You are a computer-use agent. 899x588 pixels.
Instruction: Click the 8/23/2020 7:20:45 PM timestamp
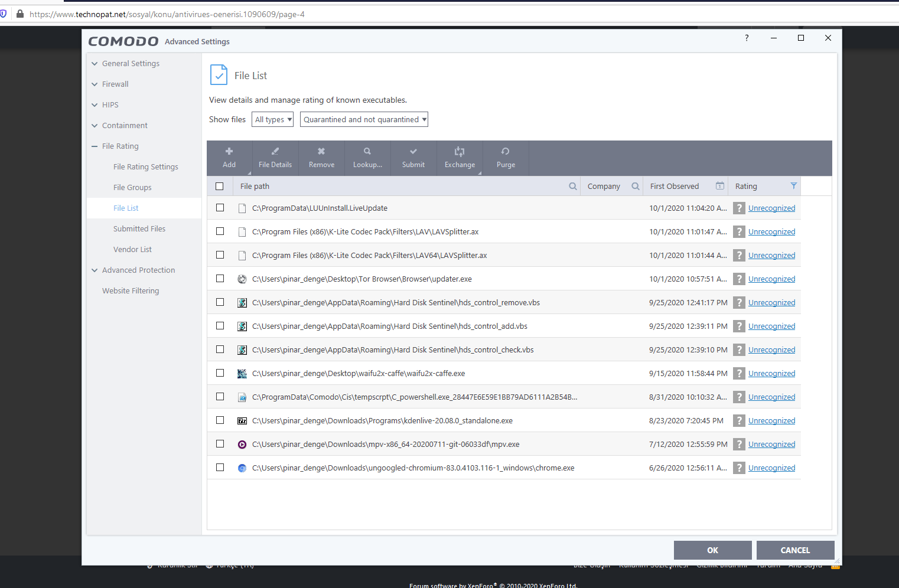[x=686, y=420]
